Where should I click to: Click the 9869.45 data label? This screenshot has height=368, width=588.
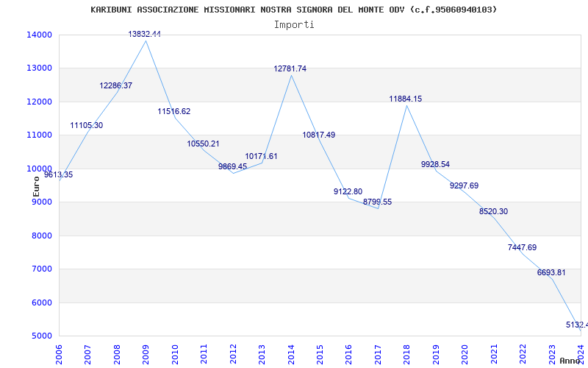click(232, 166)
